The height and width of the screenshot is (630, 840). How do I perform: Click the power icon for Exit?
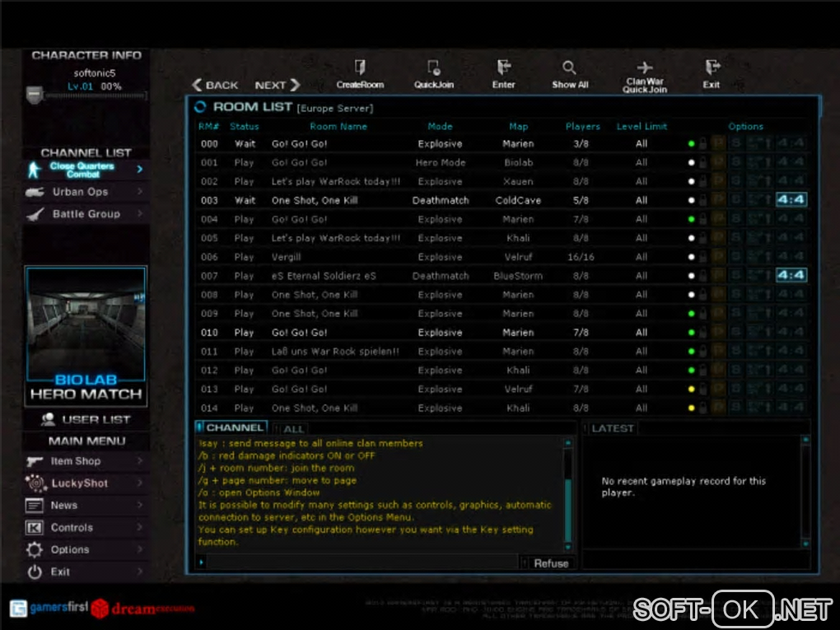(x=35, y=572)
